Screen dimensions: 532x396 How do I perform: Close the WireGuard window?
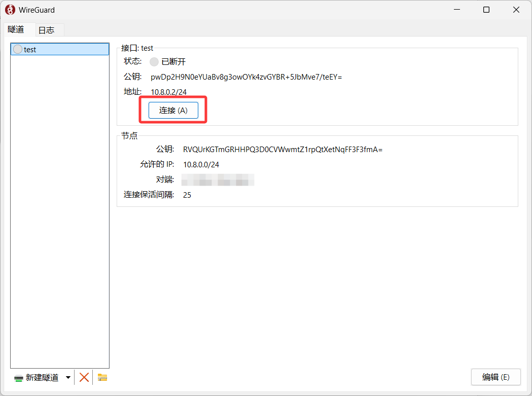(516, 10)
